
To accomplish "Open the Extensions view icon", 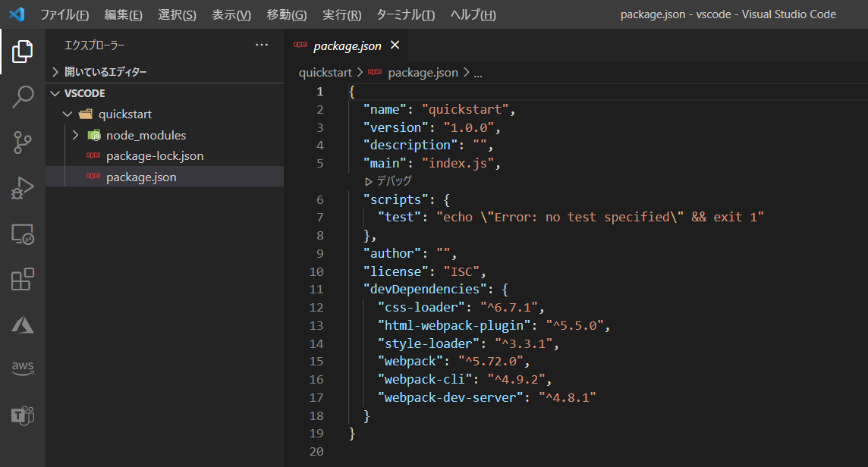I will pyautogui.click(x=23, y=280).
